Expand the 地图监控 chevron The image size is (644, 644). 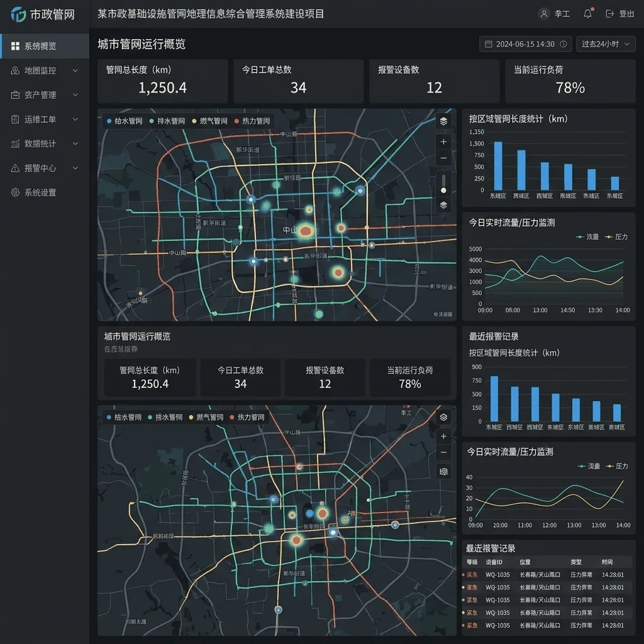click(75, 70)
